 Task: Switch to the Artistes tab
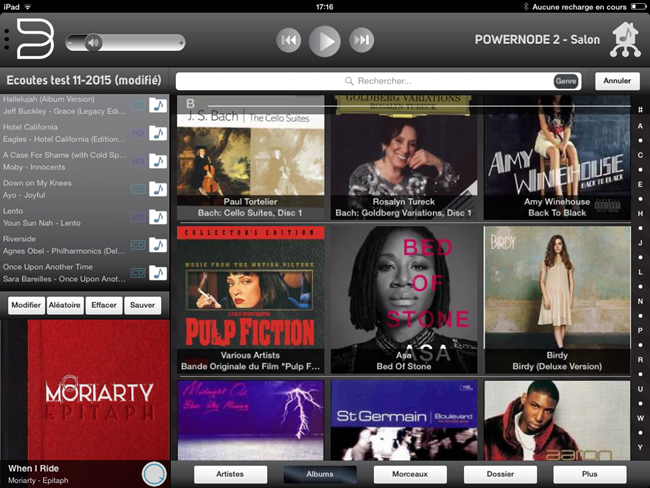230,474
